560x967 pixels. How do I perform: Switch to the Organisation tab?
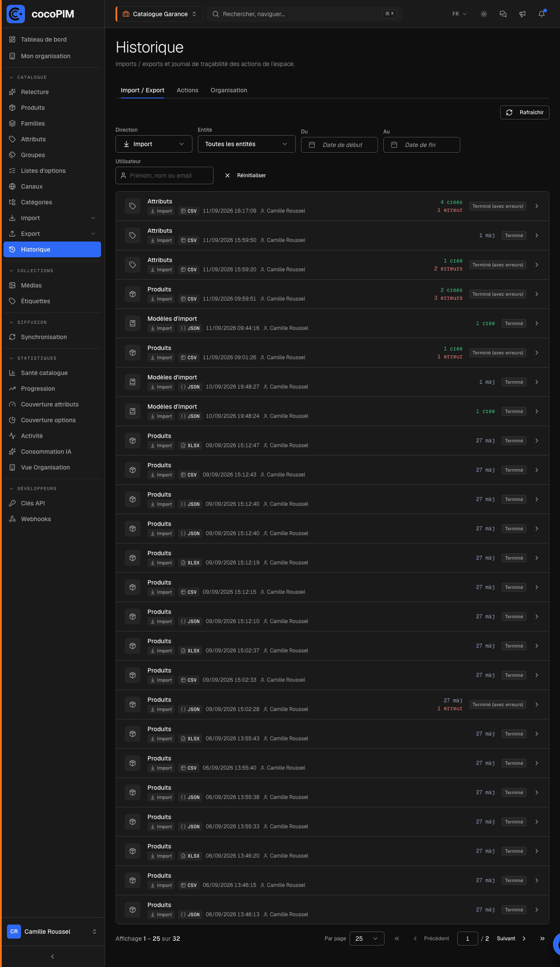(x=229, y=90)
